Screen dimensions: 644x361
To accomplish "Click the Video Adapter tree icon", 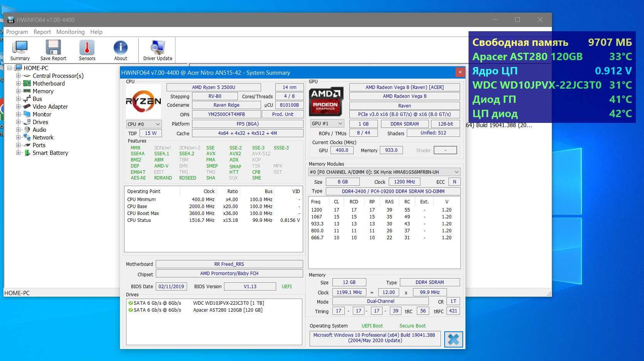I will tap(27, 107).
